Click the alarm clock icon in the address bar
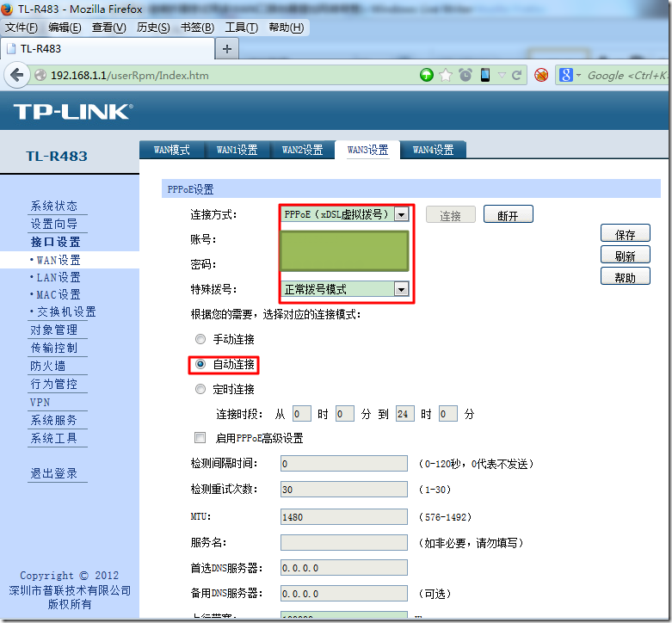The width and height of the screenshot is (672, 623). coord(465,76)
